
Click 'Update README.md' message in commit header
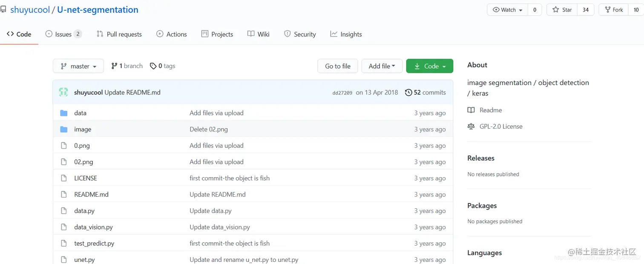132,92
